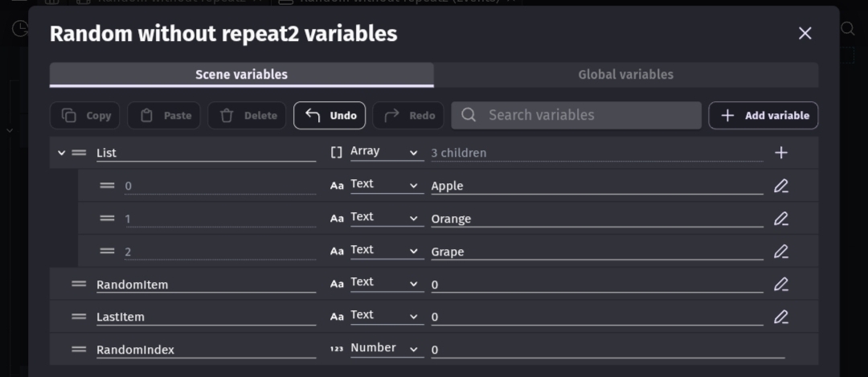
Task: Click the edit pencil icon for Apple value
Action: [x=780, y=186]
